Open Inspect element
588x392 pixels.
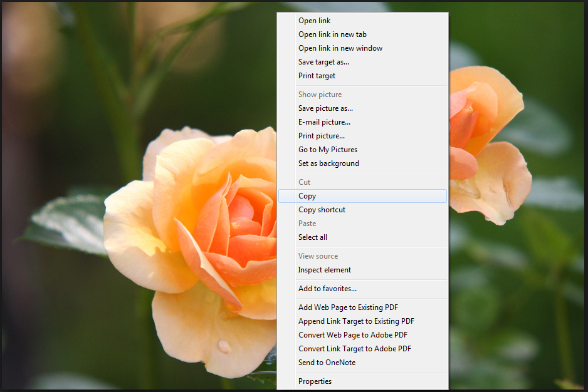pos(362,270)
